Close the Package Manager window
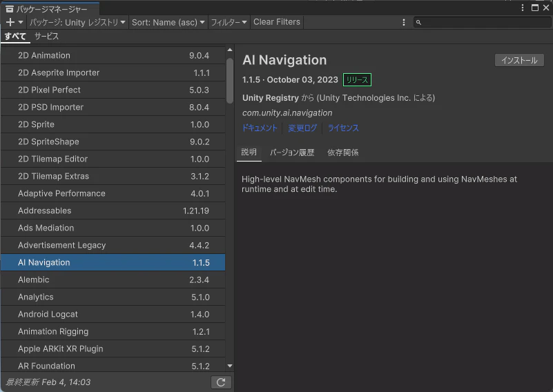Image resolution: width=553 pixels, height=392 pixels. click(x=546, y=8)
